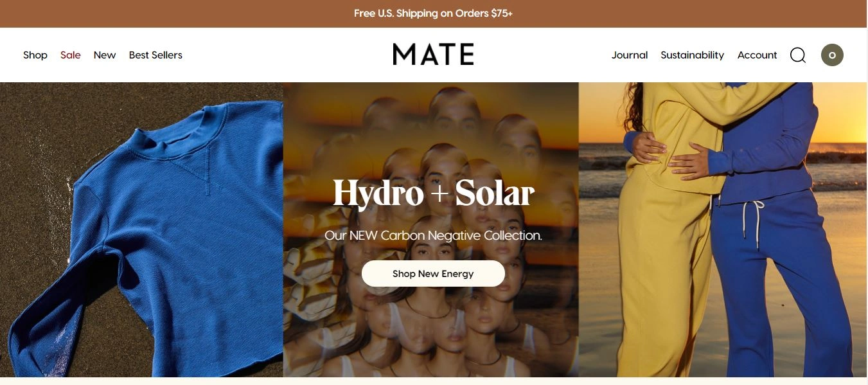Open the shopping cart bubble showing 0
The height and width of the screenshot is (385, 868).
pyautogui.click(x=832, y=55)
